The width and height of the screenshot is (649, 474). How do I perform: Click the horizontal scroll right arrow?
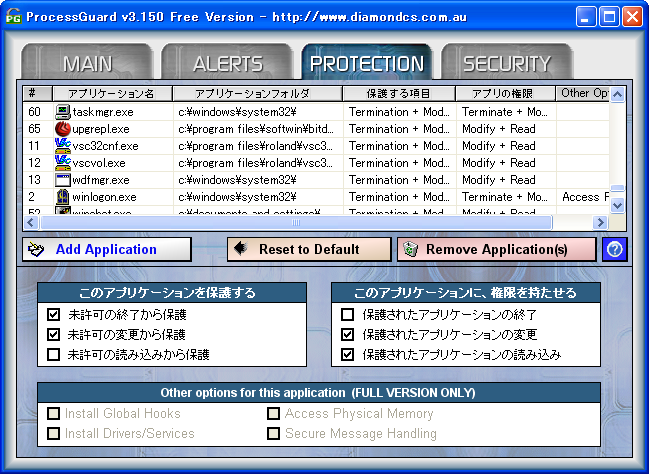click(x=599, y=223)
